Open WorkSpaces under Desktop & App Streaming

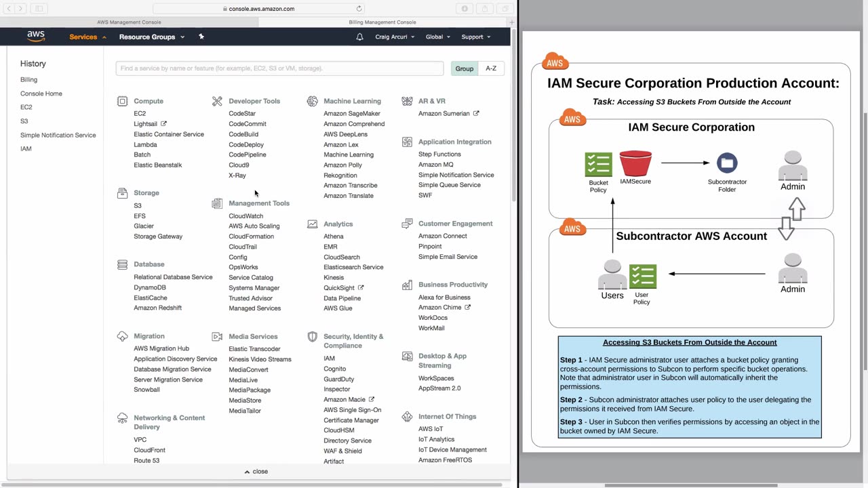(436, 378)
